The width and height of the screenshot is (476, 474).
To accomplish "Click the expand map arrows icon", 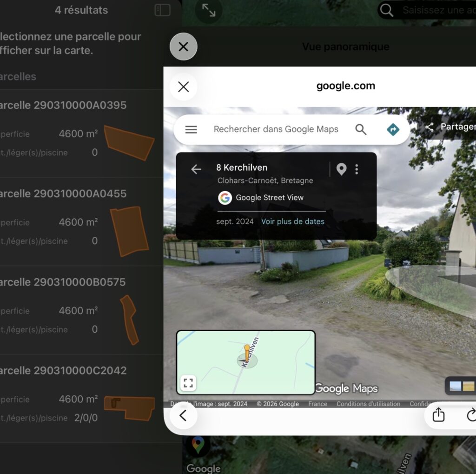I will (x=209, y=10).
